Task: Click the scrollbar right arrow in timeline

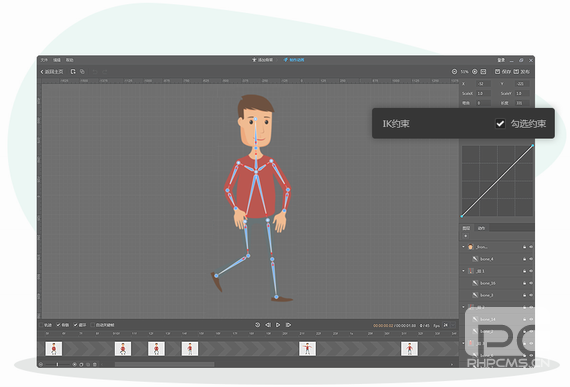Action: pyautogui.click(x=452, y=364)
